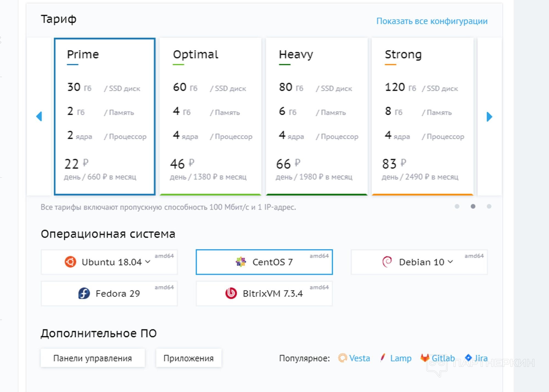Choose BitrixVM 7.3.4 operating system
Screen dimensions: 549x392
264,293
